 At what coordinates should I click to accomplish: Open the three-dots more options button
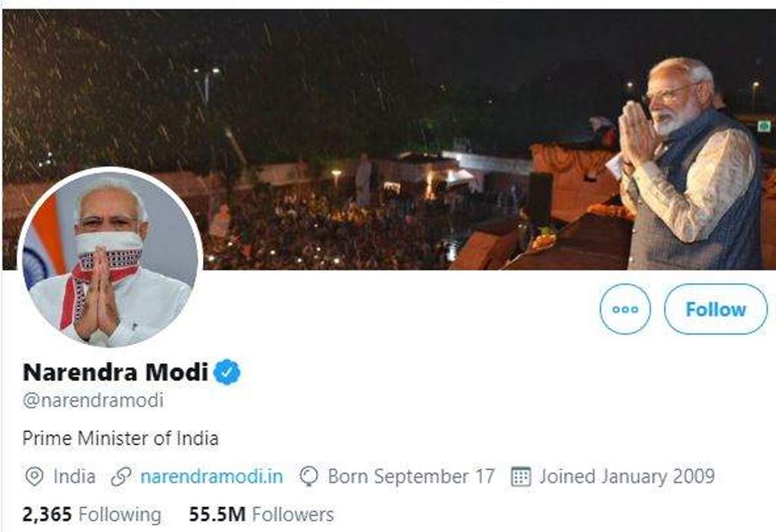tap(625, 308)
